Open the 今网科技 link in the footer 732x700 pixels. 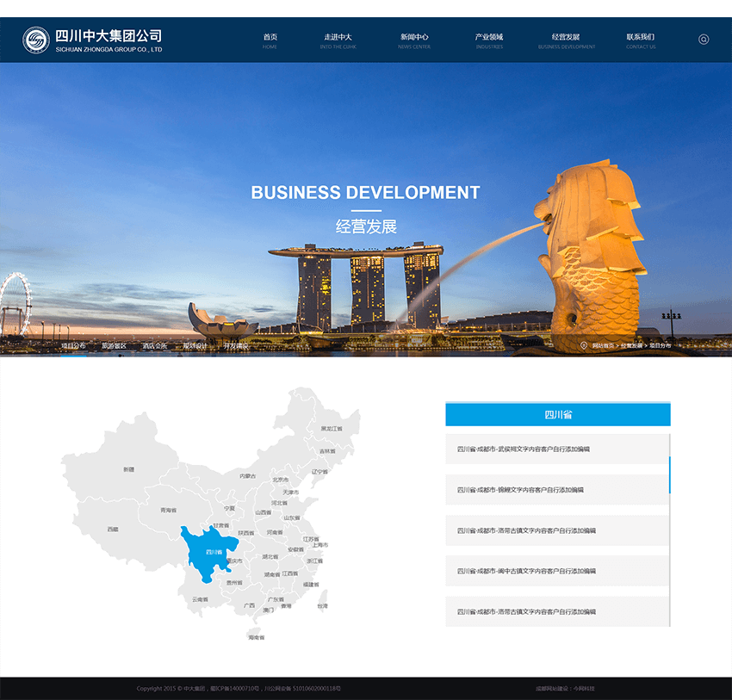point(584,688)
